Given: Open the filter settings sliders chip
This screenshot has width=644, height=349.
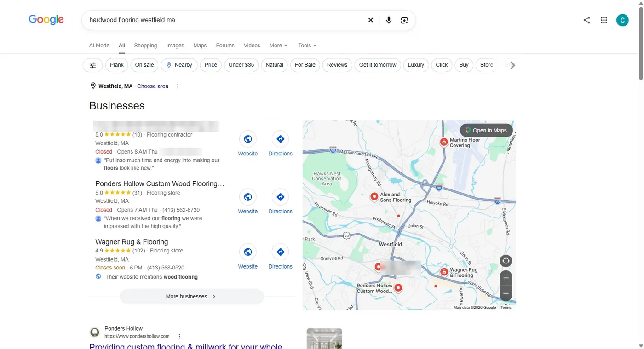Looking at the screenshot, I should click(92, 65).
